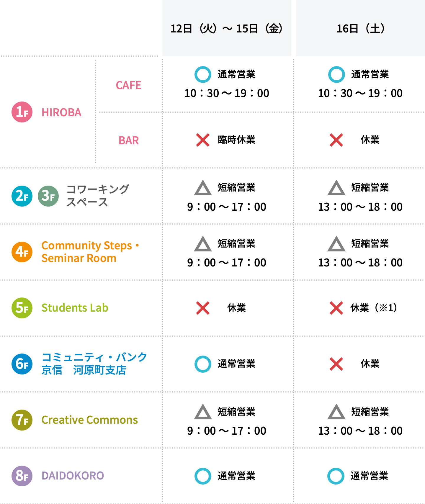Select the purple 8F floor badge
This screenshot has height=504, width=425.
click(x=22, y=476)
